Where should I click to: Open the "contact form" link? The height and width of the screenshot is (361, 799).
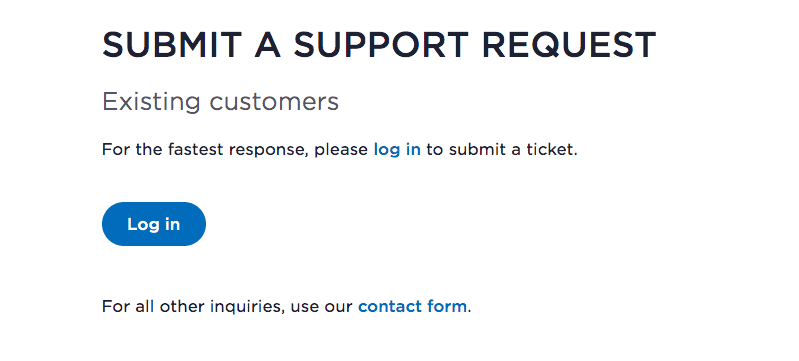(412, 306)
